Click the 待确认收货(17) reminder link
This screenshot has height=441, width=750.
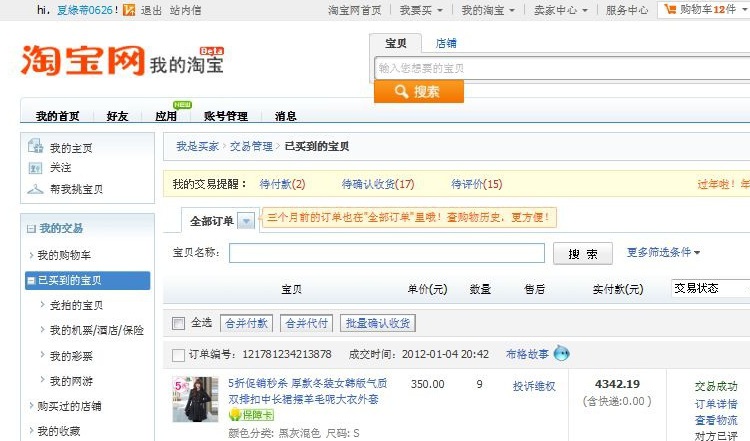coord(378,184)
